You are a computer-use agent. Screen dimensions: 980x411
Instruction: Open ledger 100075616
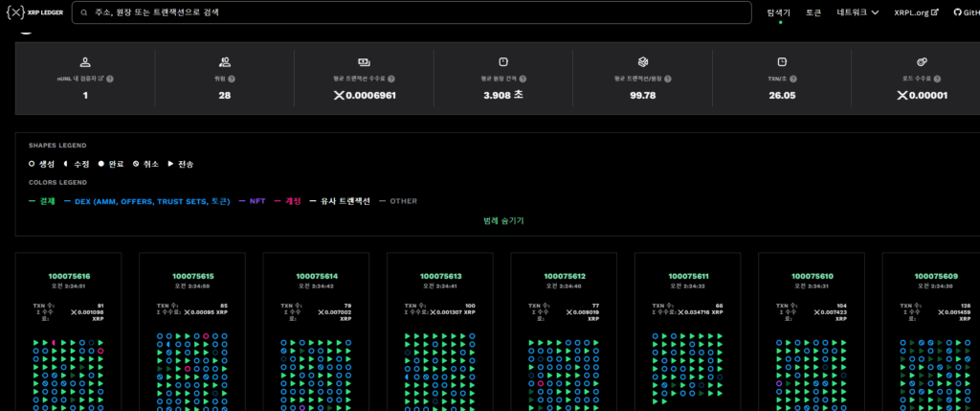(69, 276)
